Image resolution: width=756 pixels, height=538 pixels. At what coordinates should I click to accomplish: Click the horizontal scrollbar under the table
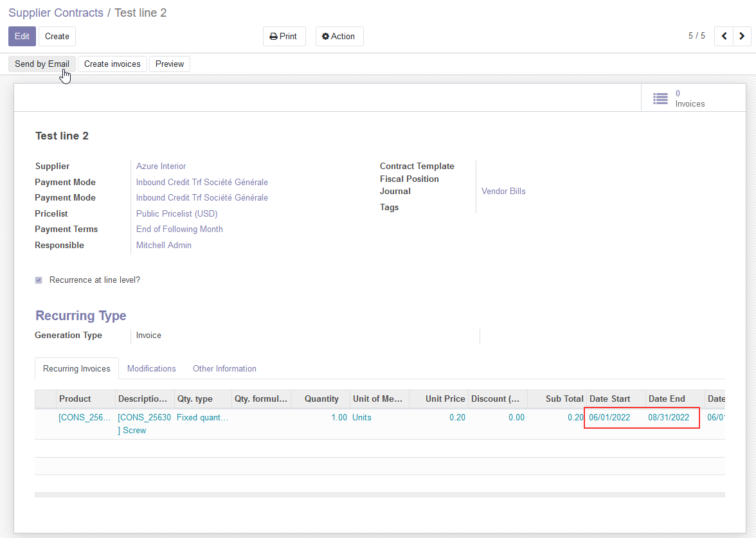(x=380, y=495)
